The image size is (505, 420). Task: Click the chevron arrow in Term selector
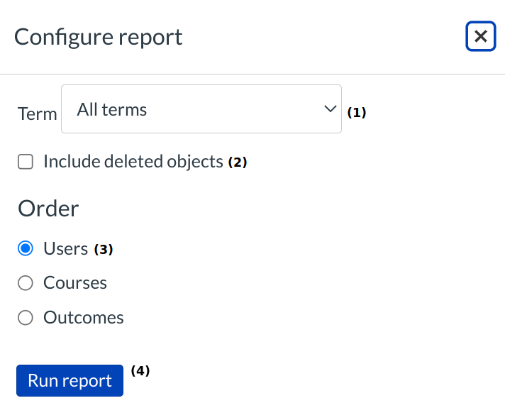click(329, 109)
